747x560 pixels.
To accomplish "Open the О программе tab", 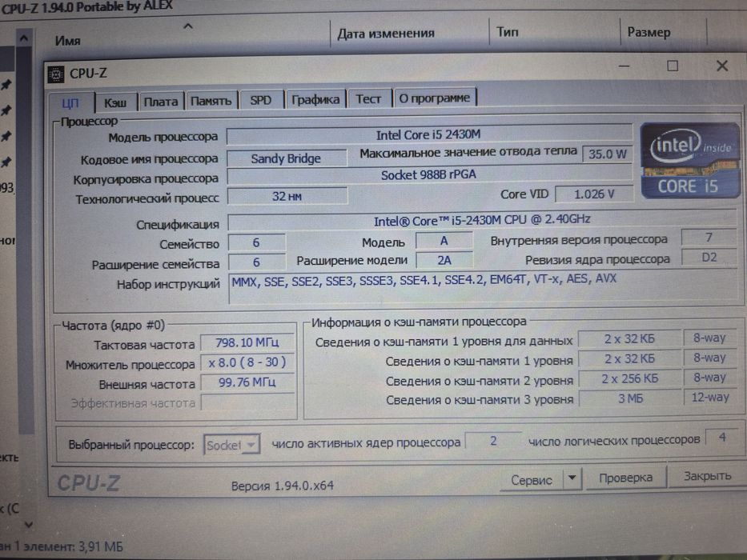I will click(435, 98).
